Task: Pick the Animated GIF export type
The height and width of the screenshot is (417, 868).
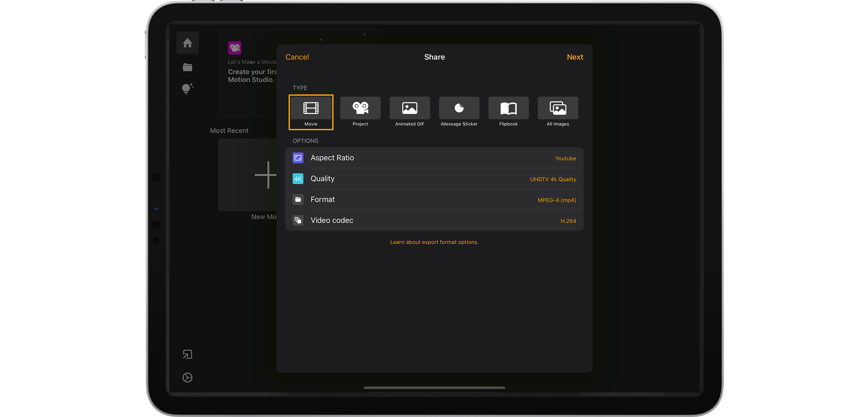Action: [409, 112]
